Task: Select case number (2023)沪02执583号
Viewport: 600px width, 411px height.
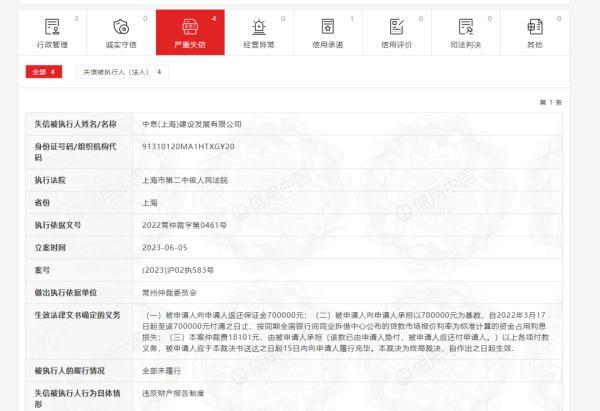Action: (x=180, y=268)
